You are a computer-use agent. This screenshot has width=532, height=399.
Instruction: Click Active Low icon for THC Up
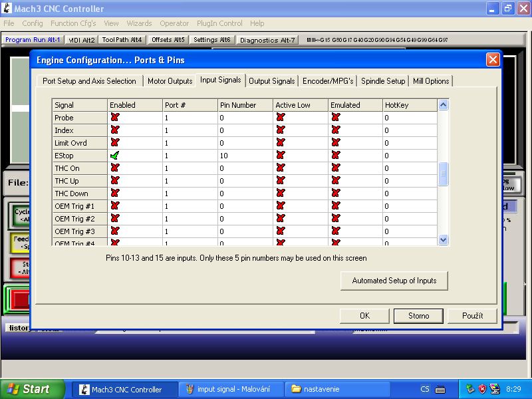click(280, 181)
